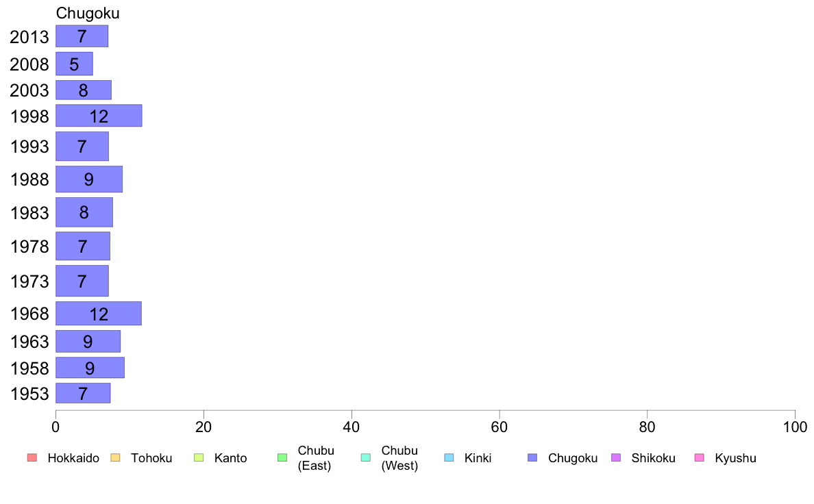Click the Hokkaido legend label text
Viewport: 814px width, 504px height.
(x=73, y=458)
